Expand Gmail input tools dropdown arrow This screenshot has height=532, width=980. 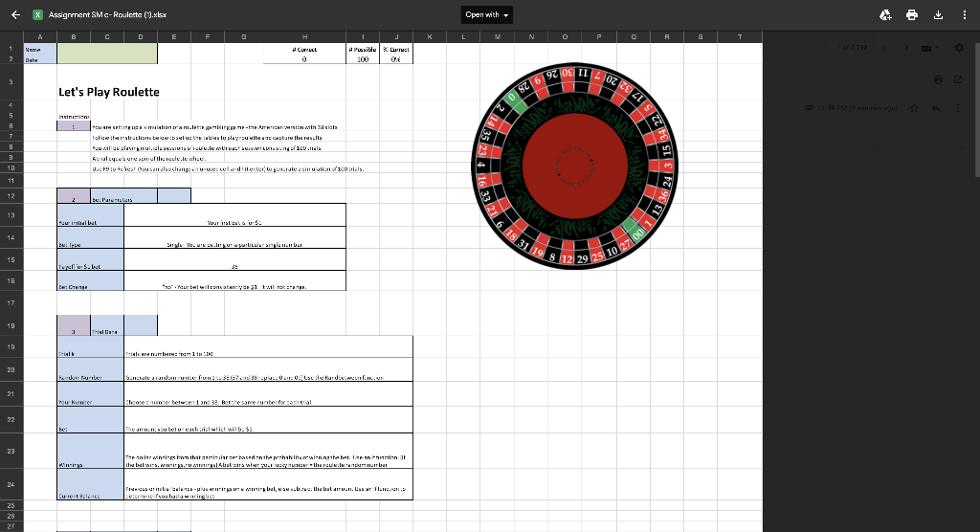(937, 48)
